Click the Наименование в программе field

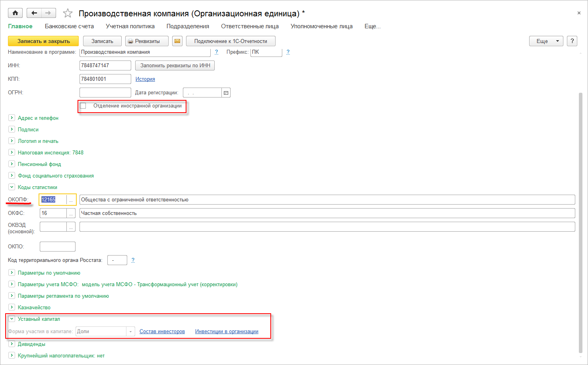click(145, 52)
